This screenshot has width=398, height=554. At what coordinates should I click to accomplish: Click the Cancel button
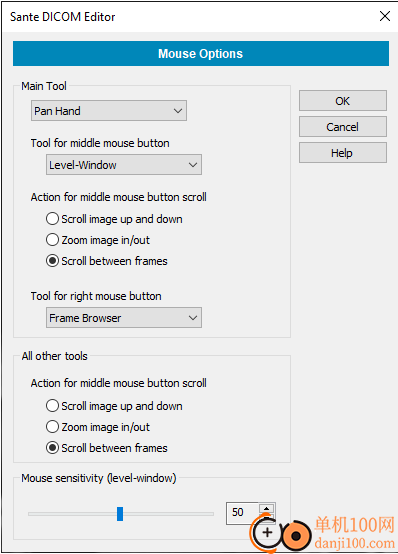pyautogui.click(x=343, y=127)
